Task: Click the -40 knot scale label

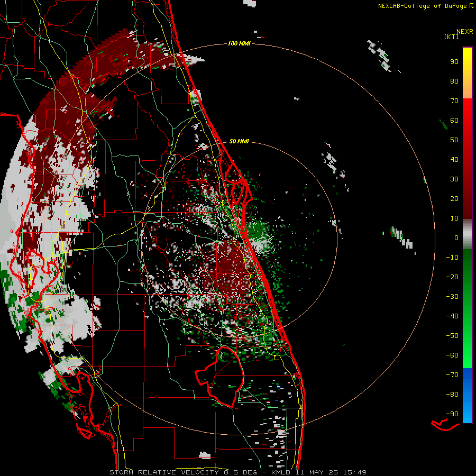Action: click(452, 316)
